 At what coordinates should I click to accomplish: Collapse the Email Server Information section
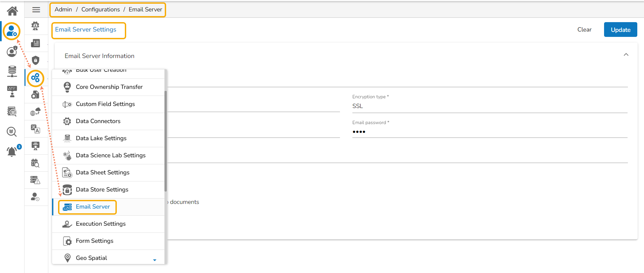point(626,55)
